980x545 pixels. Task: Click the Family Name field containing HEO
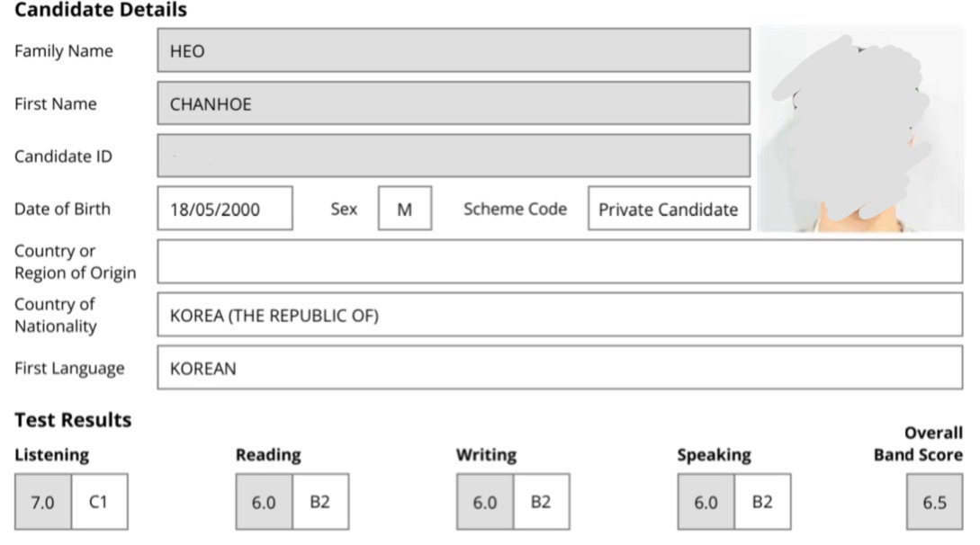454,50
